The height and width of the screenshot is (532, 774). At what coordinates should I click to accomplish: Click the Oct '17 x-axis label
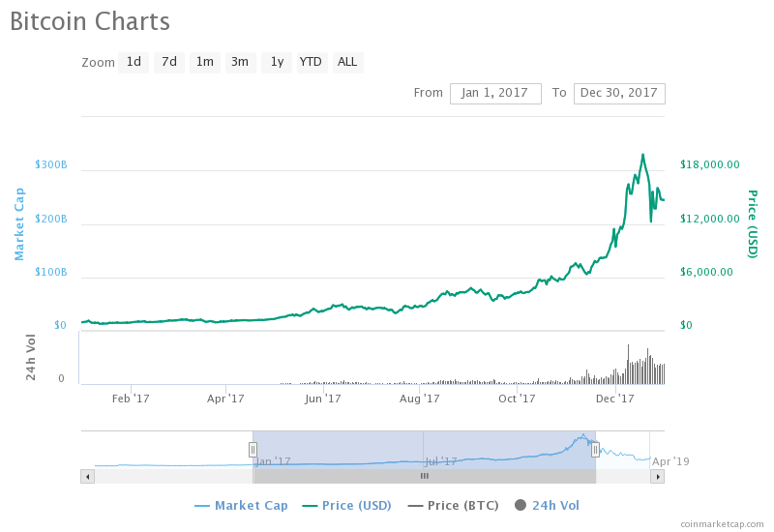[x=517, y=399]
